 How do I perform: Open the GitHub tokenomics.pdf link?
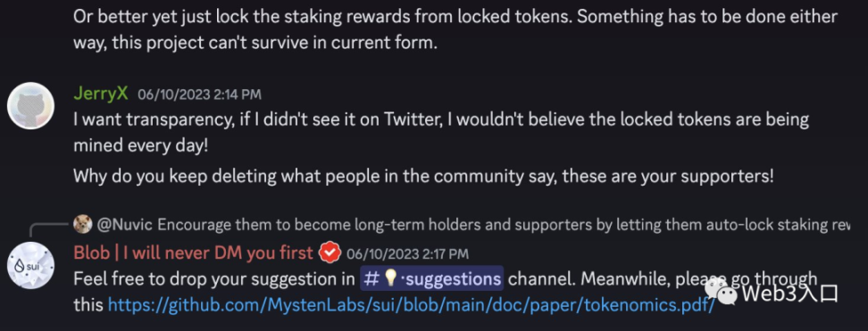[x=412, y=305]
